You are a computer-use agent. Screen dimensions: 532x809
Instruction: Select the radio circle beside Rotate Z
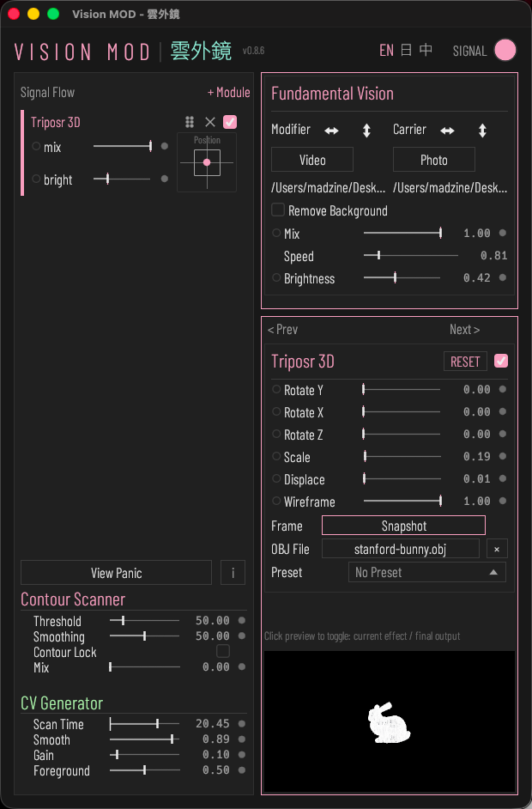pyautogui.click(x=276, y=434)
